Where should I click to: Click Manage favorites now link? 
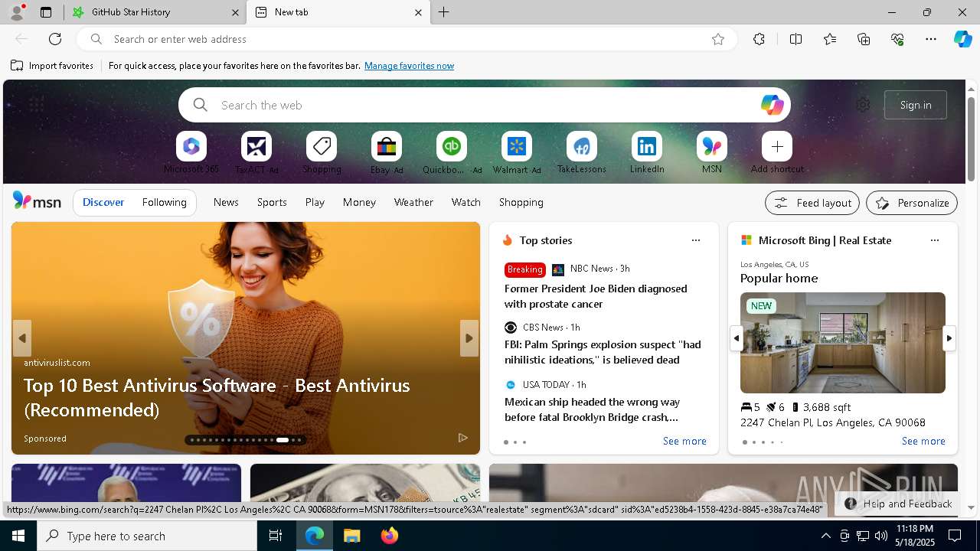pos(409,66)
